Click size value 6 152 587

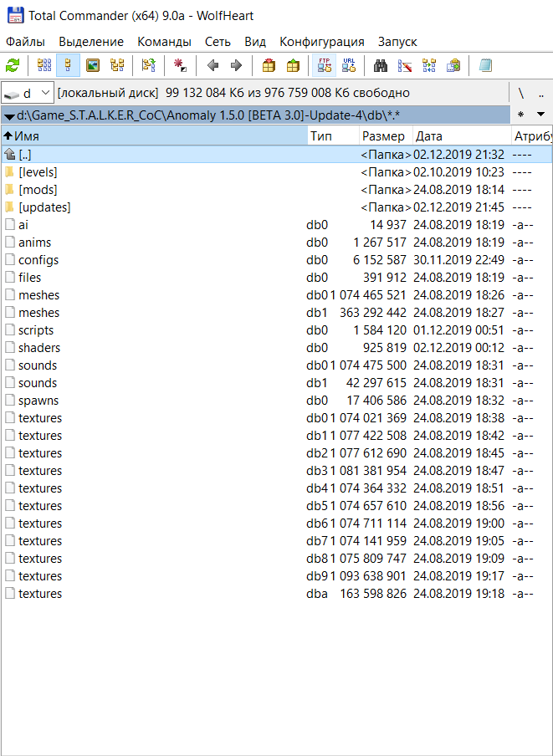[380, 260]
